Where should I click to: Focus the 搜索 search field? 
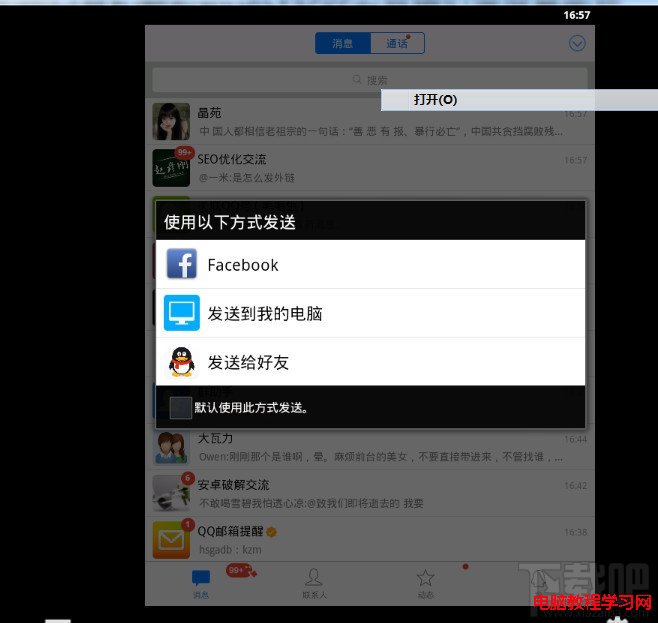click(370, 80)
